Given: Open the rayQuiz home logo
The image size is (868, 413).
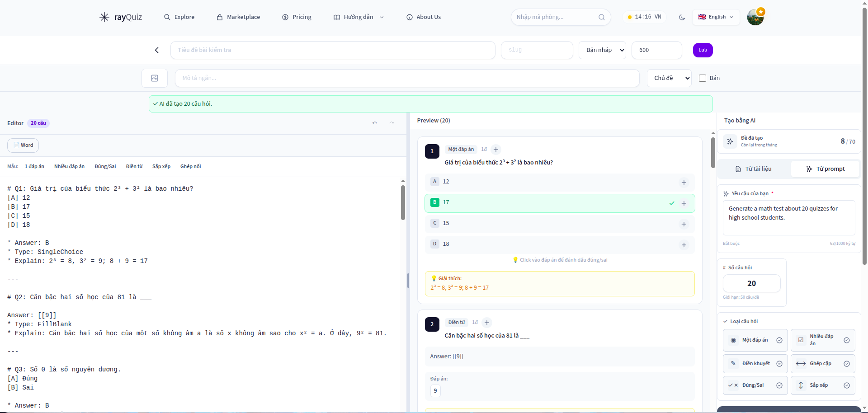Looking at the screenshot, I should coord(120,17).
